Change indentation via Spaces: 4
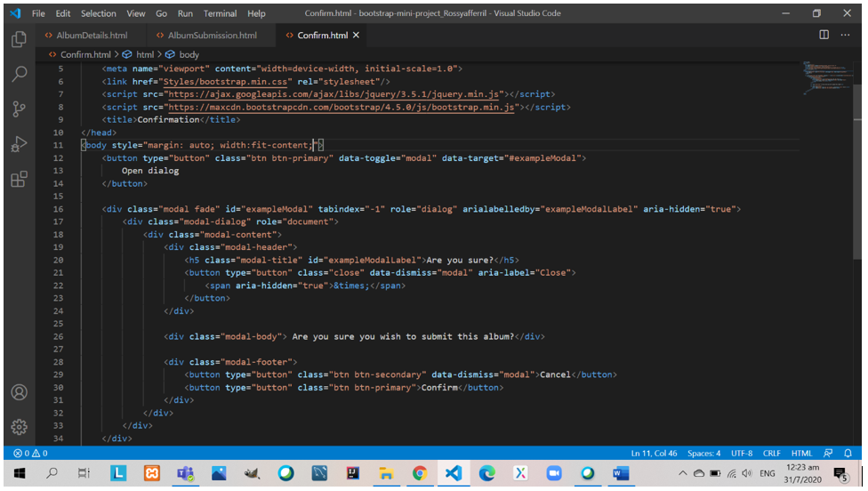This screenshot has width=868, height=491. click(703, 453)
